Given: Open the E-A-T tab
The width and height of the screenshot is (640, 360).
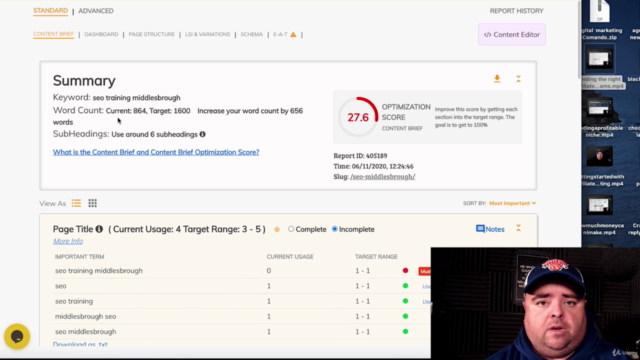Looking at the screenshot, I should (280, 34).
